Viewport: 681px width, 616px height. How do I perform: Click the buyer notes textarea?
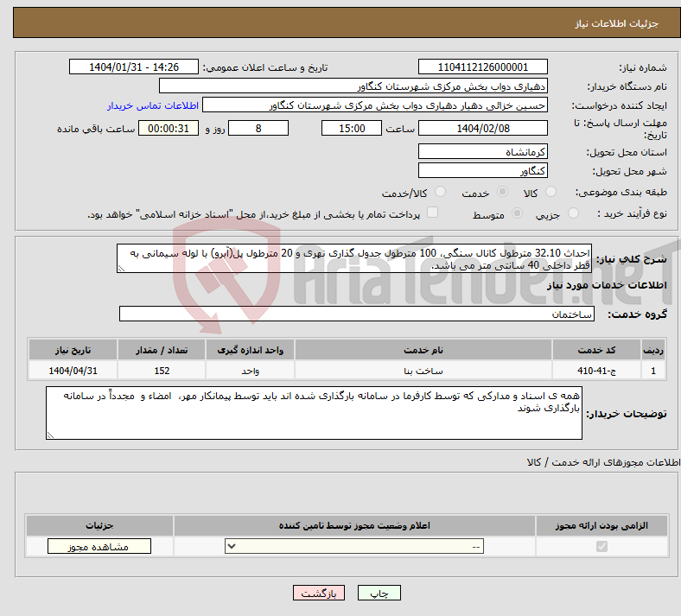pos(314,413)
